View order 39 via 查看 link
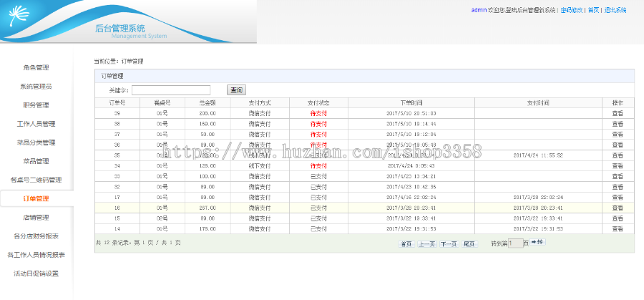The height and width of the screenshot is (300, 644). pyautogui.click(x=618, y=113)
